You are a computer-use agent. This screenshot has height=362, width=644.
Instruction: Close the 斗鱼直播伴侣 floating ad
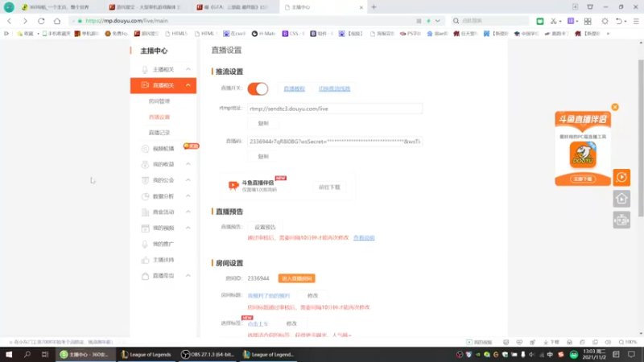point(615,107)
